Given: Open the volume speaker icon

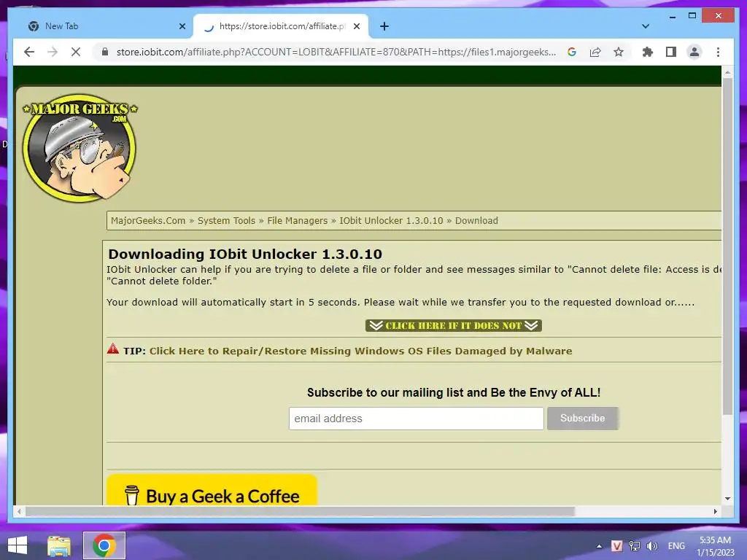Looking at the screenshot, I should [651, 545].
